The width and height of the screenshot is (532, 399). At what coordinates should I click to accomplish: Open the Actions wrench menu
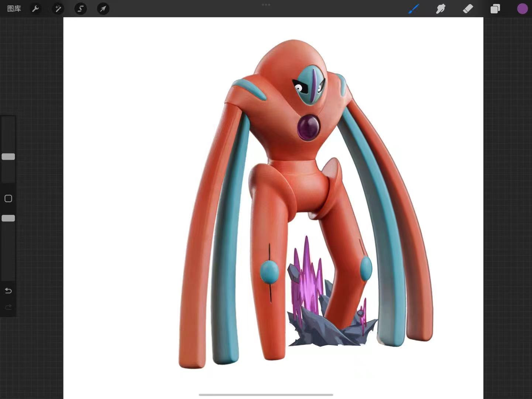coord(35,8)
